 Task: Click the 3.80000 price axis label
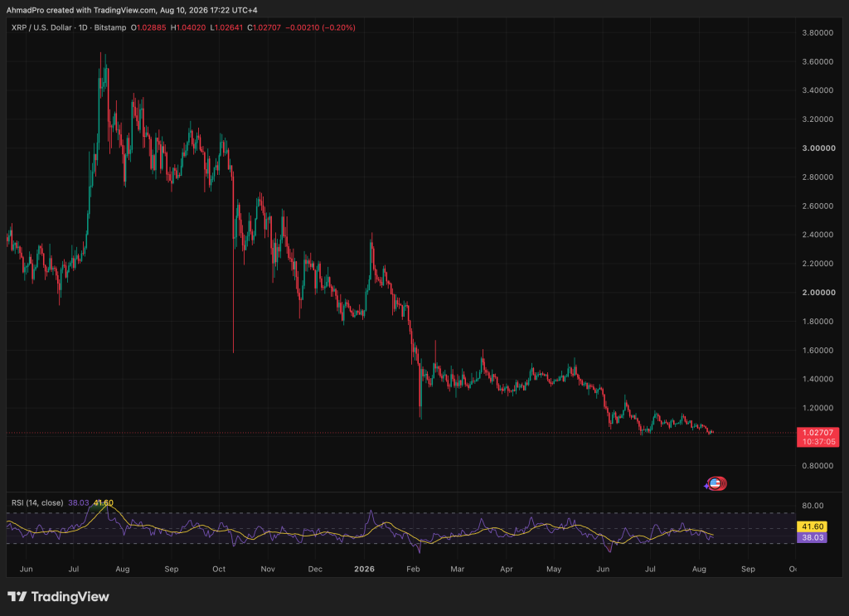tap(817, 32)
